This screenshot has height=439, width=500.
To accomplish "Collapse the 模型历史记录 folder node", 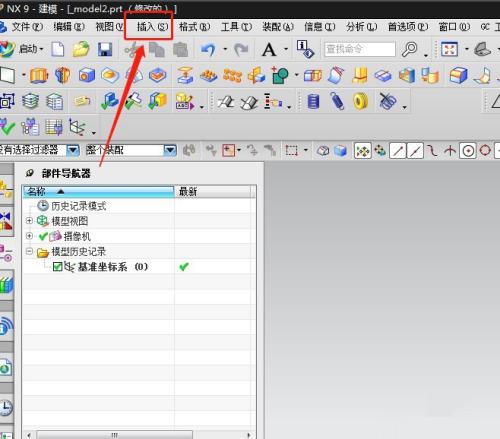I will [x=29, y=251].
